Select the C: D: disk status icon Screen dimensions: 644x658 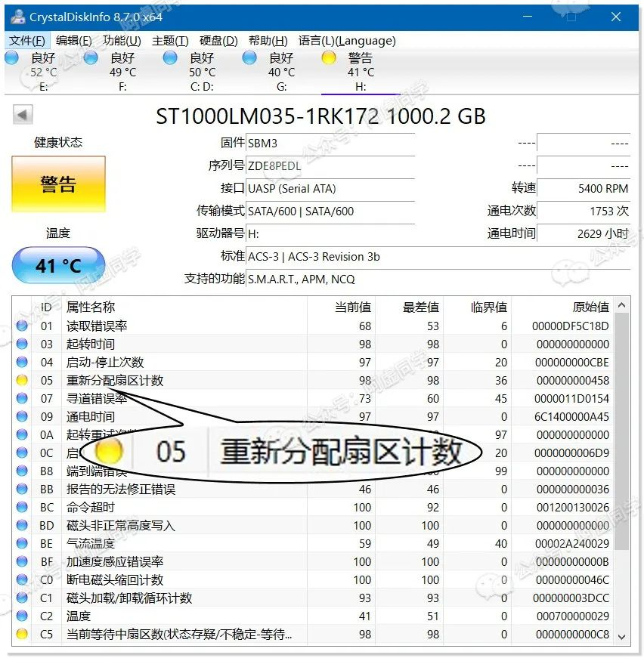coord(170,57)
